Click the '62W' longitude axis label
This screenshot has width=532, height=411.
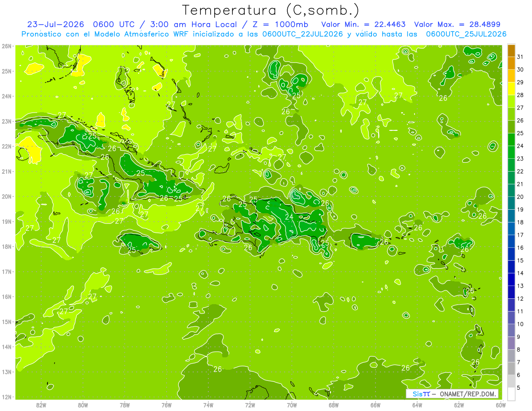click(x=459, y=405)
